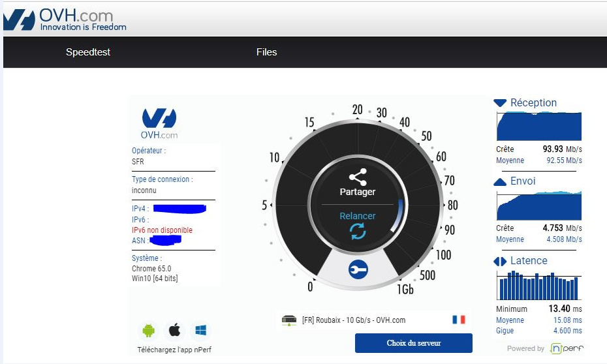Click the OVH.com logo in header
Viewport: 607px width, 364px height.
(x=65, y=20)
